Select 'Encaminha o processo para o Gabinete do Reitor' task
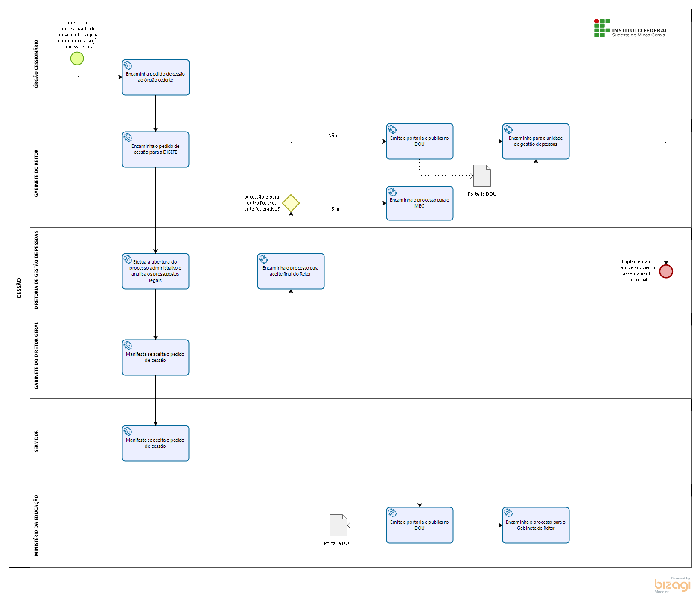 tap(536, 525)
